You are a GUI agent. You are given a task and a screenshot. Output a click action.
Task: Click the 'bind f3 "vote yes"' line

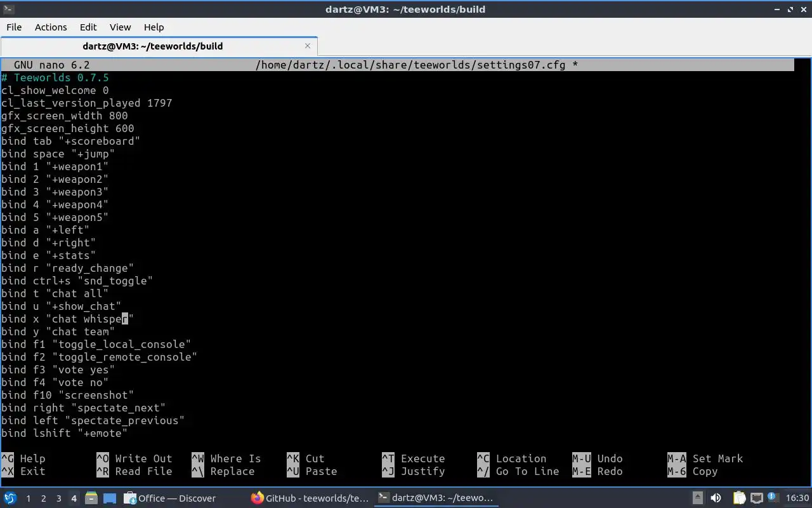pyautogui.click(x=58, y=370)
